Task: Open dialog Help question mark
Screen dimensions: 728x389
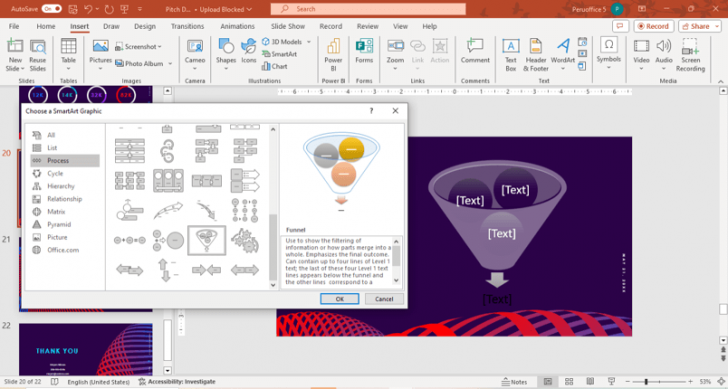Action: pos(371,111)
